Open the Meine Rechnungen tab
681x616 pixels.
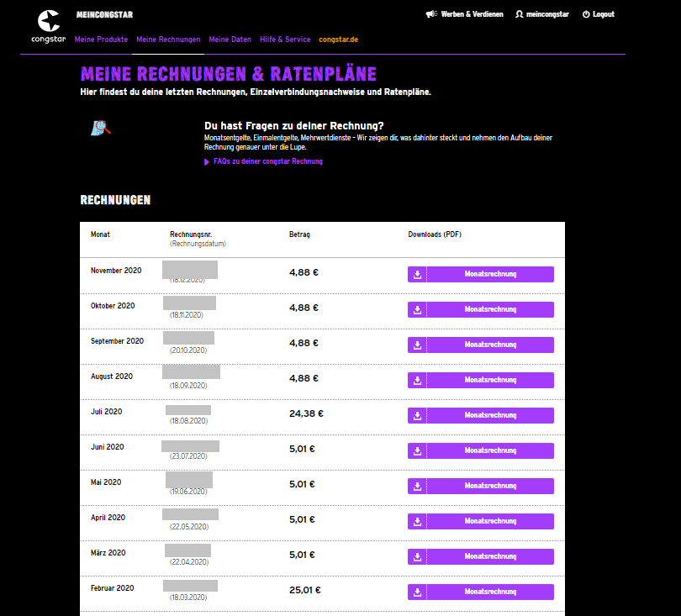[168, 39]
